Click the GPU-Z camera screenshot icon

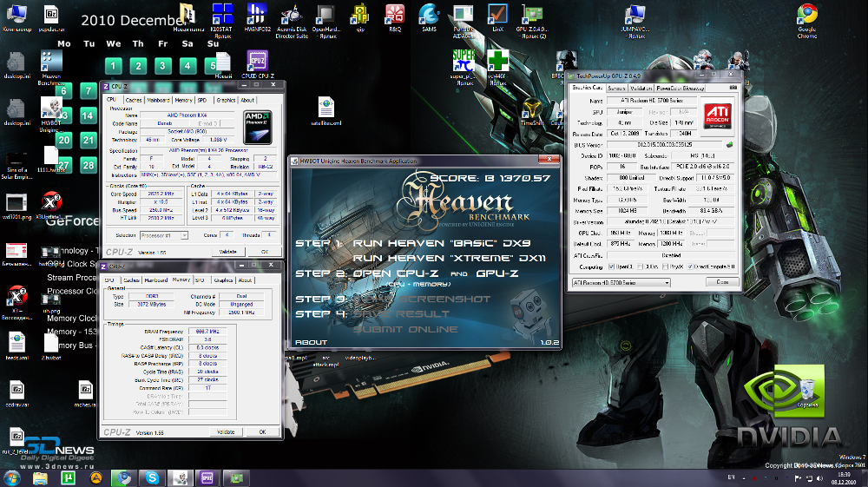click(733, 88)
